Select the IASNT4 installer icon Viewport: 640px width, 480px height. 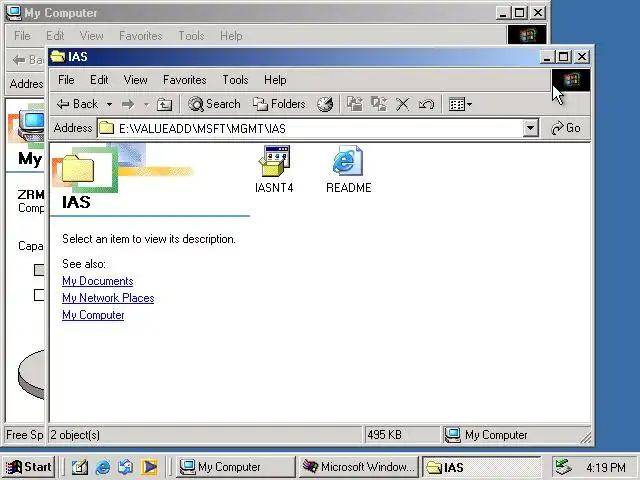[274, 169]
